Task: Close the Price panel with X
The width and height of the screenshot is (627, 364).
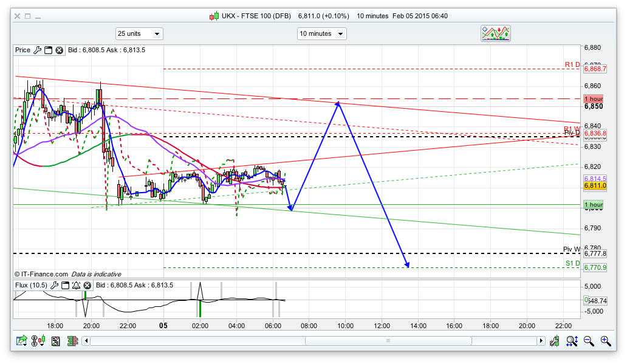Action: [59, 50]
